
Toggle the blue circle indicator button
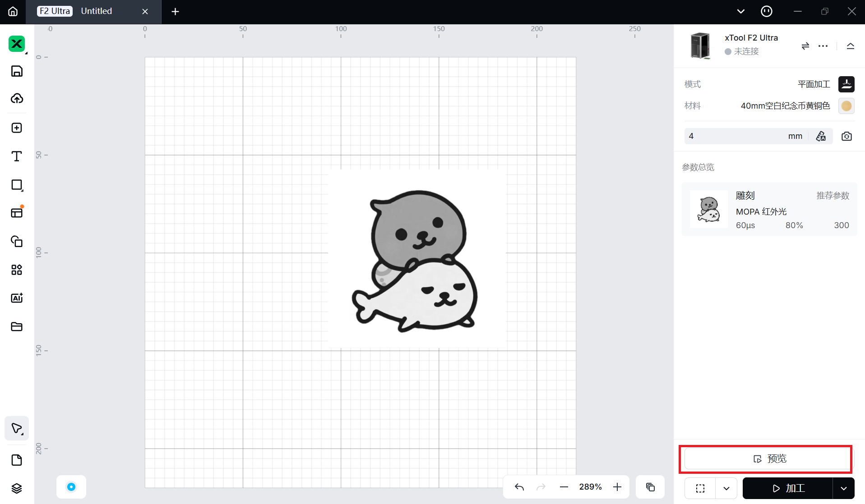[71, 487]
